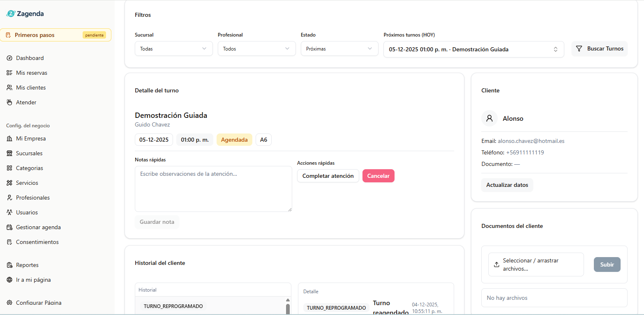644x315 pixels.
Task: Click the Servicios tools icon
Action: click(9, 183)
